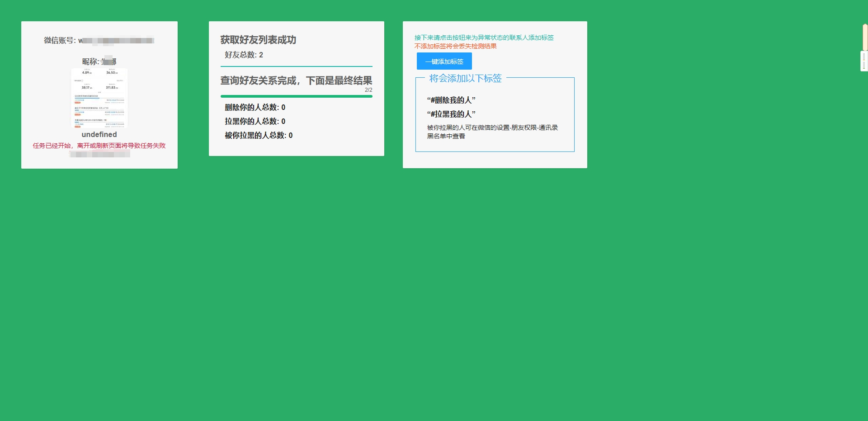Click the green friend-check progress bar
868x421 pixels.
pyautogui.click(x=296, y=96)
